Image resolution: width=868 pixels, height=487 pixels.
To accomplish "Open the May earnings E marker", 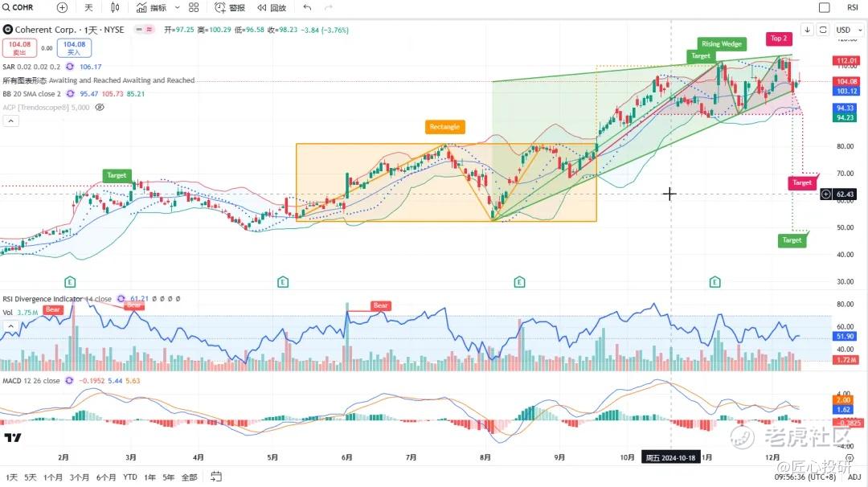I will (x=283, y=282).
